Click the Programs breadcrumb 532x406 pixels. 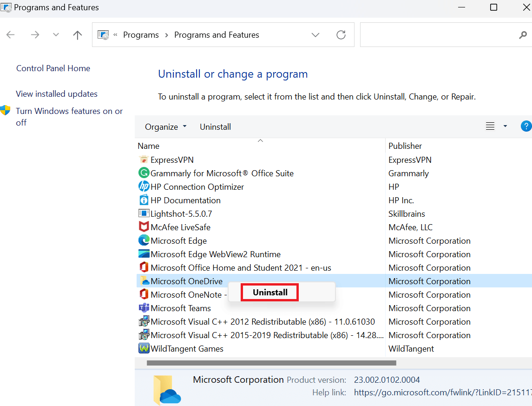[x=141, y=35]
